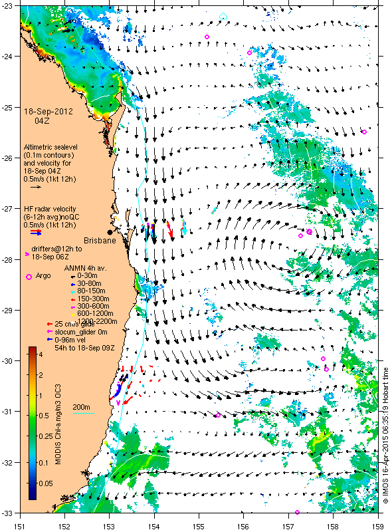
Task: Click the Argo circle near 155.4E, -31
Action: coord(218,415)
